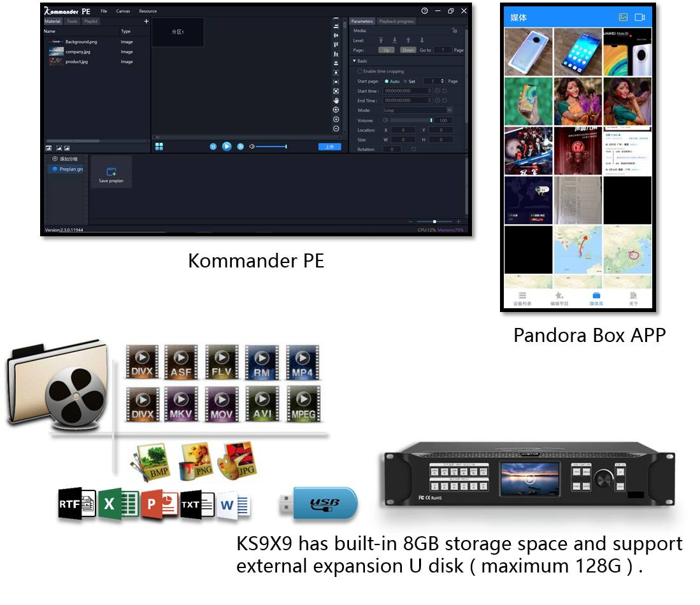
Task: Adjust the Start time spinner arrows
Action: pos(429,90)
